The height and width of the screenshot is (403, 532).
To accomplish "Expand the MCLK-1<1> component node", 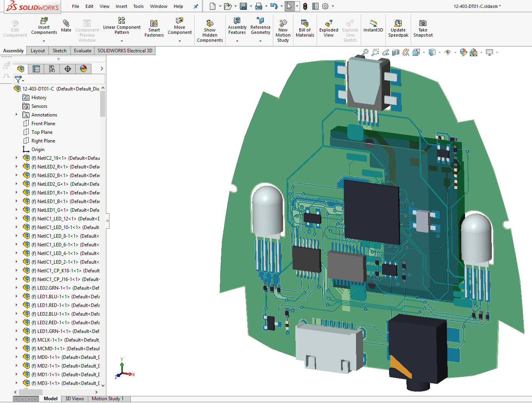I will coord(17,340).
